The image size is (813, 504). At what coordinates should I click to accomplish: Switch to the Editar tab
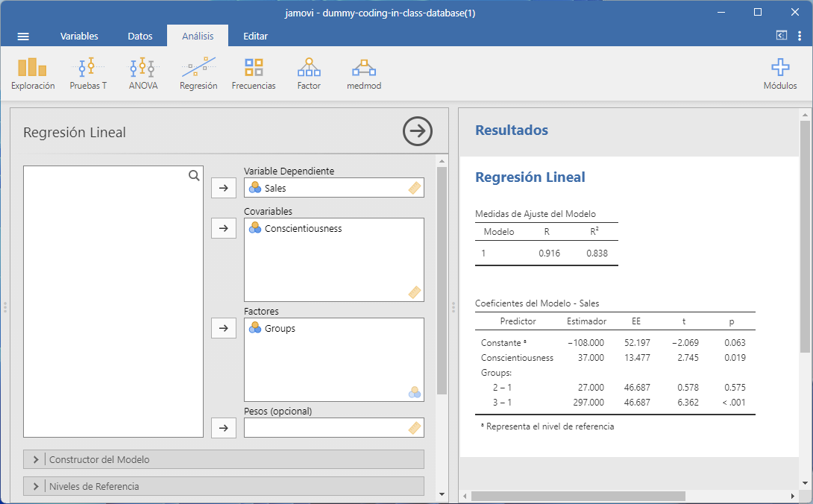(255, 36)
